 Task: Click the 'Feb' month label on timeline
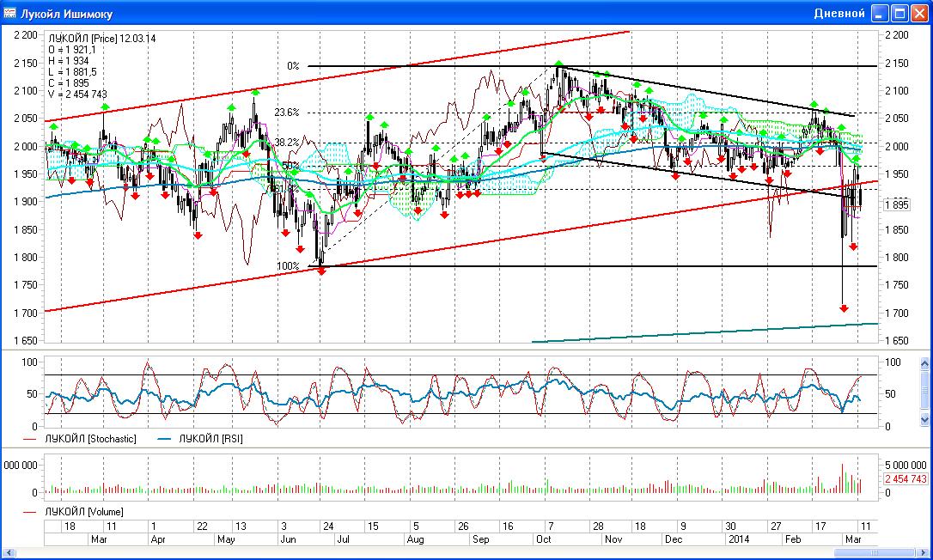coord(793,539)
